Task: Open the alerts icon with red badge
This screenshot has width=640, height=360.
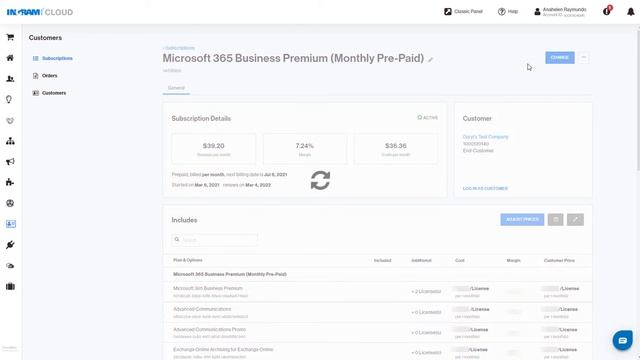Action: click(x=607, y=11)
